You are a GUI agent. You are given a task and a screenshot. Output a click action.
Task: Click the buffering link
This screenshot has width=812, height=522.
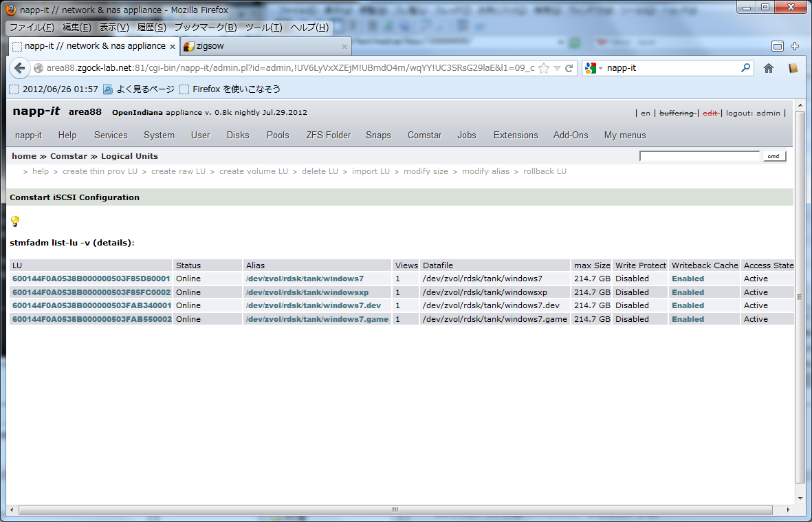pos(677,113)
